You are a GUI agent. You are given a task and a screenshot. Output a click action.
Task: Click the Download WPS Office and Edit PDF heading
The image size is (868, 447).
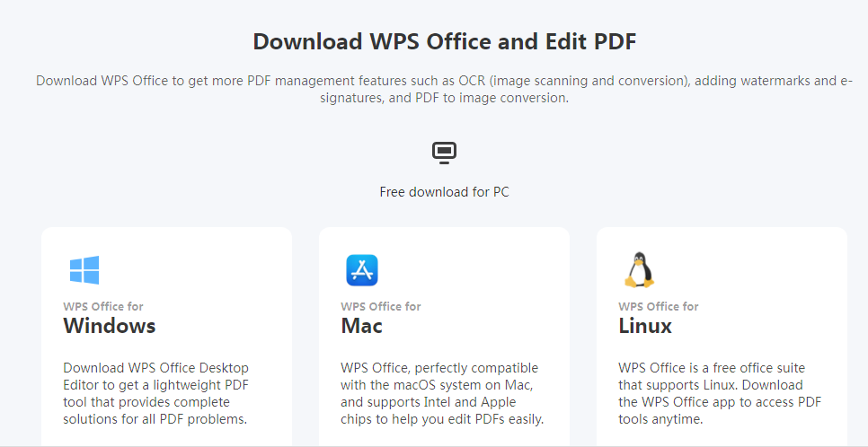point(445,41)
